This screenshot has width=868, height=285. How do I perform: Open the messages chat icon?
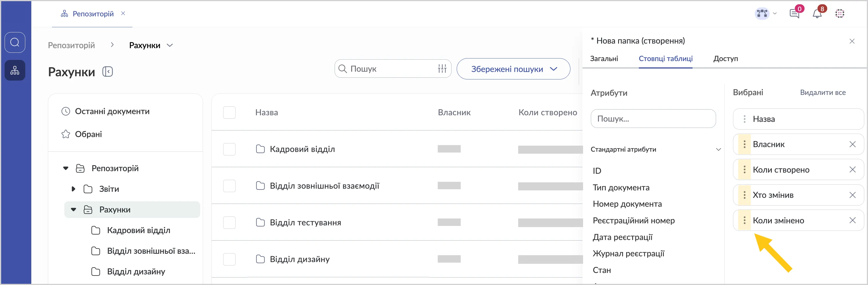[x=794, y=14]
